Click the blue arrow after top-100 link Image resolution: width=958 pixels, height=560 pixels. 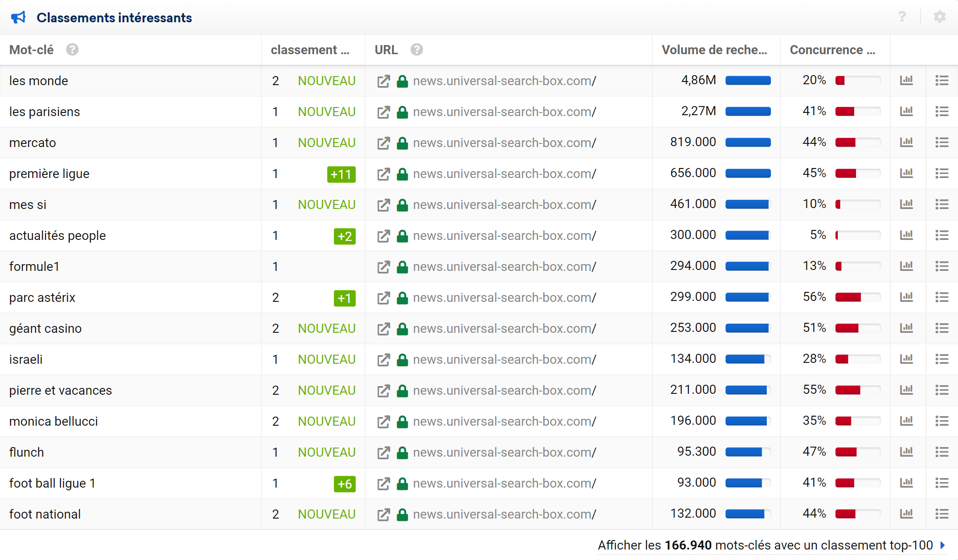943,545
